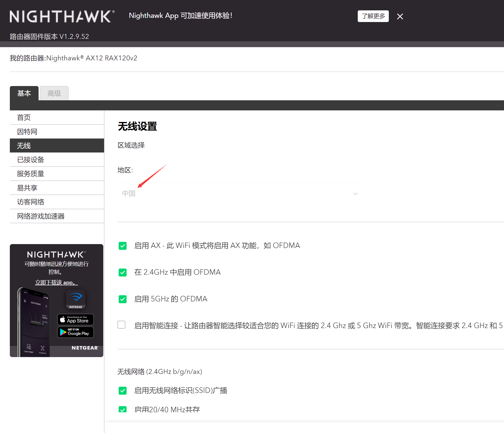504x433 pixels.
Task: Click the Netgear Nighthawk app icon
Action: (76, 299)
